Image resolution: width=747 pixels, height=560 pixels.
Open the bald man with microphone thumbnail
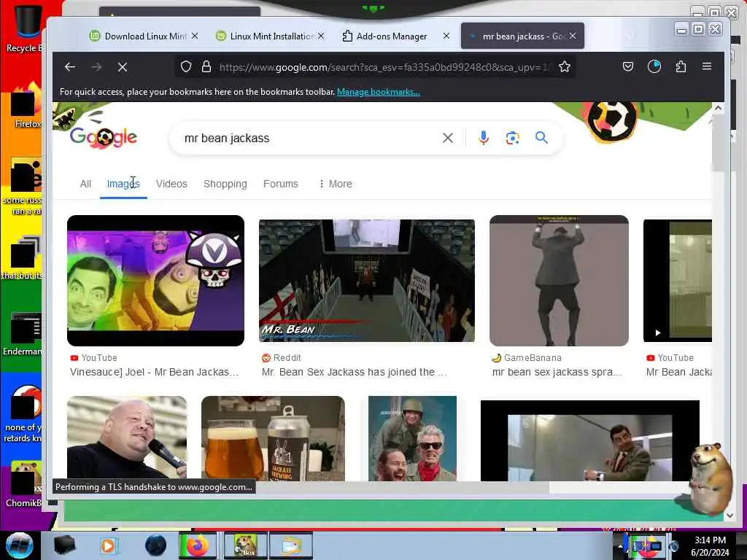click(x=127, y=438)
